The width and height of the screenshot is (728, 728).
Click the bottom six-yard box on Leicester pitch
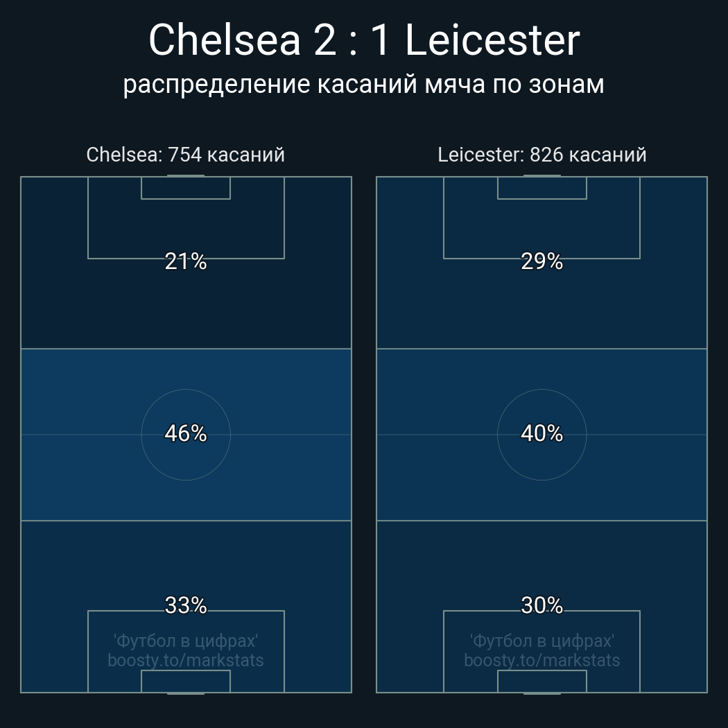(541, 681)
